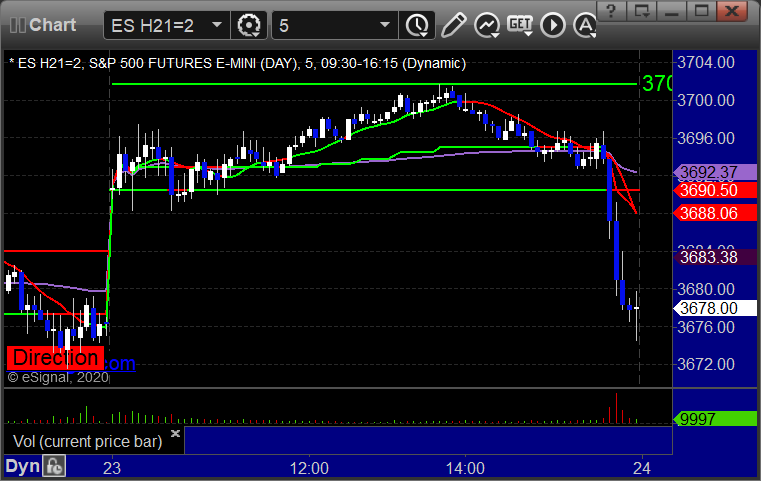Click the Chart window title label

52,25
